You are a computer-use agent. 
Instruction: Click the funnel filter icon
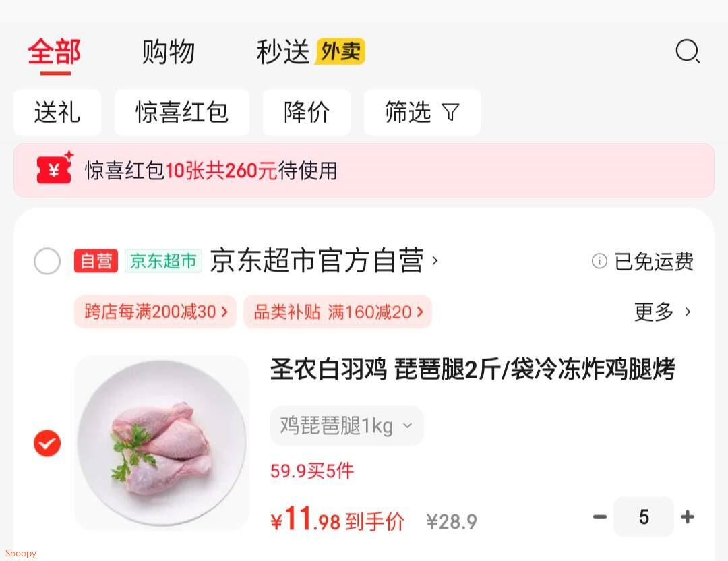coord(450,112)
